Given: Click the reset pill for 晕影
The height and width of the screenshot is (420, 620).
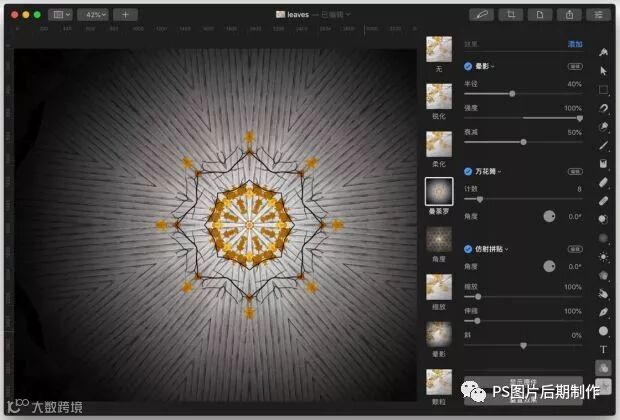Looking at the screenshot, I should tap(575, 66).
